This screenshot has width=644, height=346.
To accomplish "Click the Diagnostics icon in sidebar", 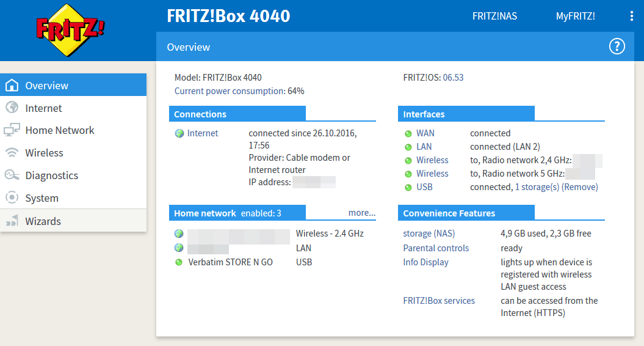I will 12,175.
